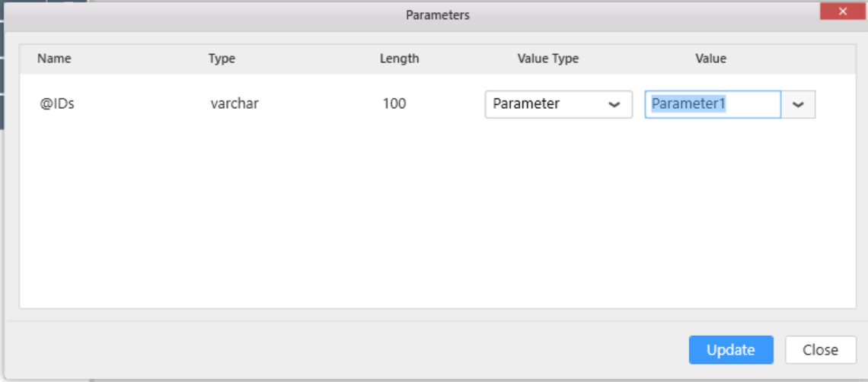Select the @IDs parameter name cell
The image size is (868, 382).
(x=57, y=103)
